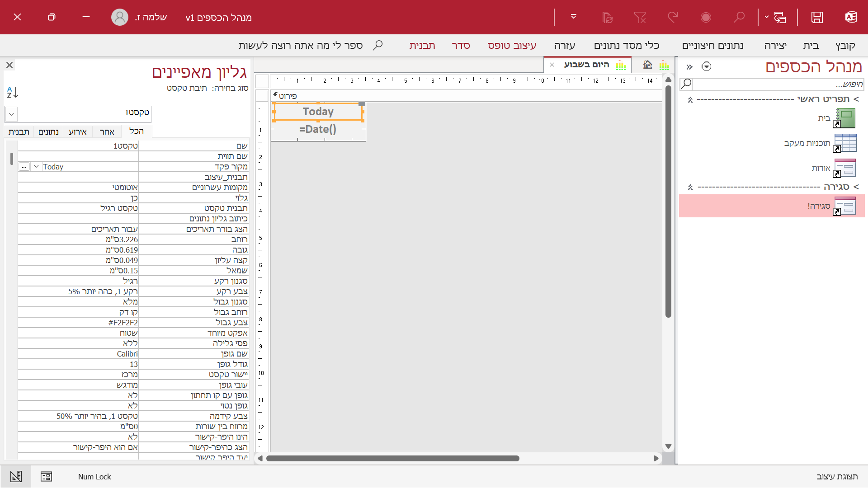Click the redo arrow icon in the title bar
The width and height of the screenshot is (868, 488).
click(x=673, y=17)
